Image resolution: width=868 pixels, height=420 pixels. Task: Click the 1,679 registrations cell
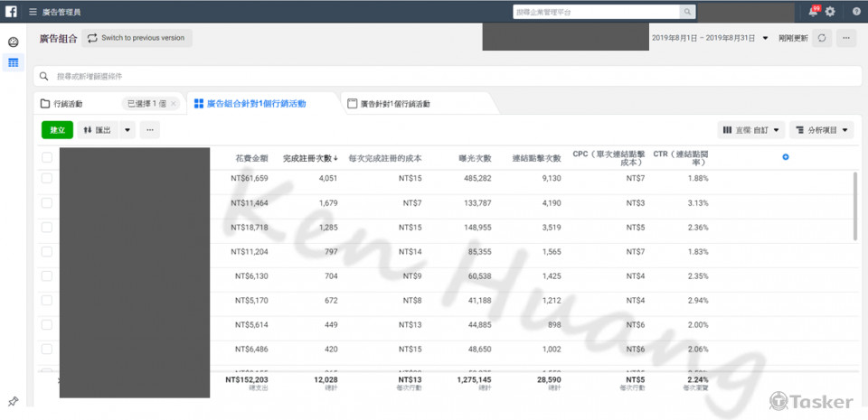pos(329,203)
